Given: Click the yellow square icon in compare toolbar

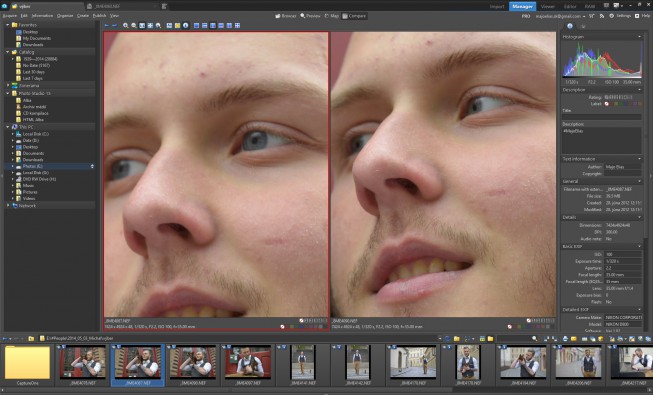Looking at the screenshot, I should pyautogui.click(x=177, y=25).
